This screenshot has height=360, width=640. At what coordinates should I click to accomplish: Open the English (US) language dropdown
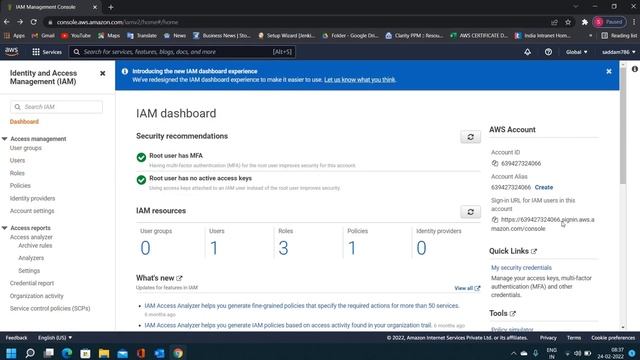pos(55,338)
